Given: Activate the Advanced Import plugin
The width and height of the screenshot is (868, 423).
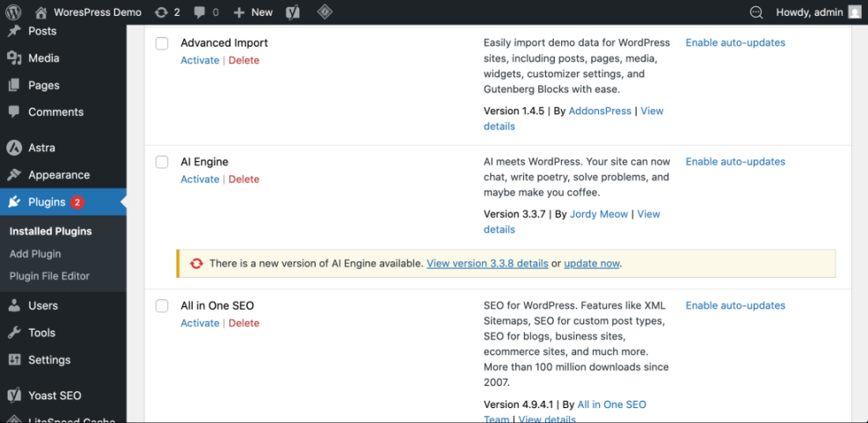Looking at the screenshot, I should pyautogui.click(x=200, y=61).
